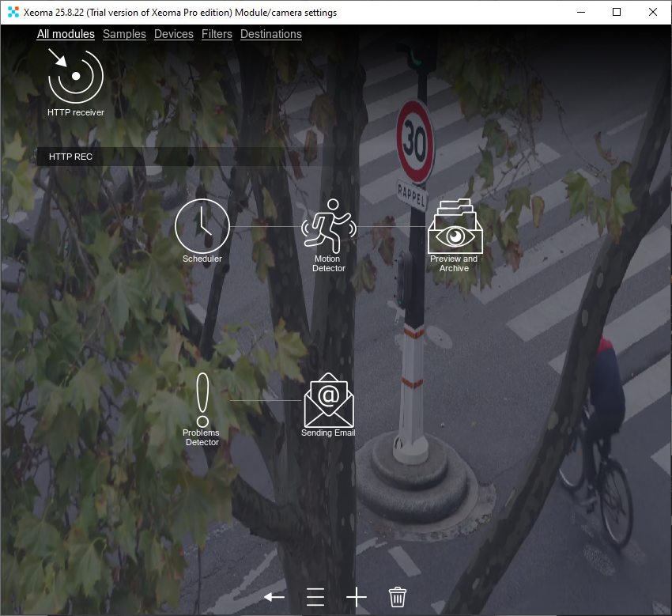672x616 pixels.
Task: Select the Motion Detector module
Action: tap(328, 226)
